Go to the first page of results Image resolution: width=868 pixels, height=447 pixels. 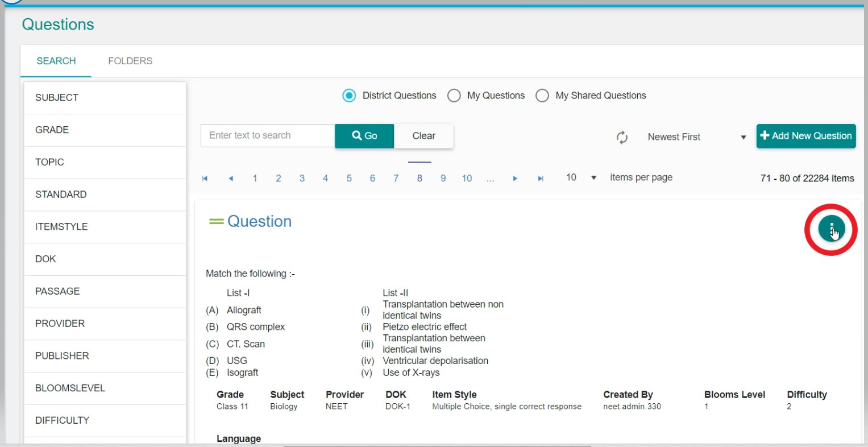tap(205, 179)
